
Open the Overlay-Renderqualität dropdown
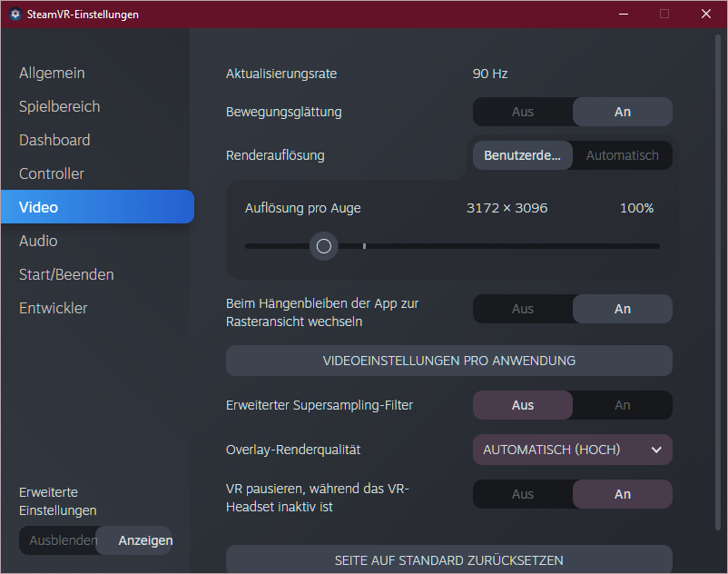coord(573,450)
